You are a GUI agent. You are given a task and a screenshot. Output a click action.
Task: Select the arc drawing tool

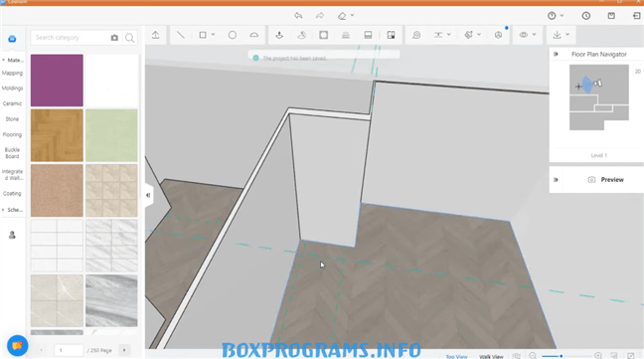point(253,35)
